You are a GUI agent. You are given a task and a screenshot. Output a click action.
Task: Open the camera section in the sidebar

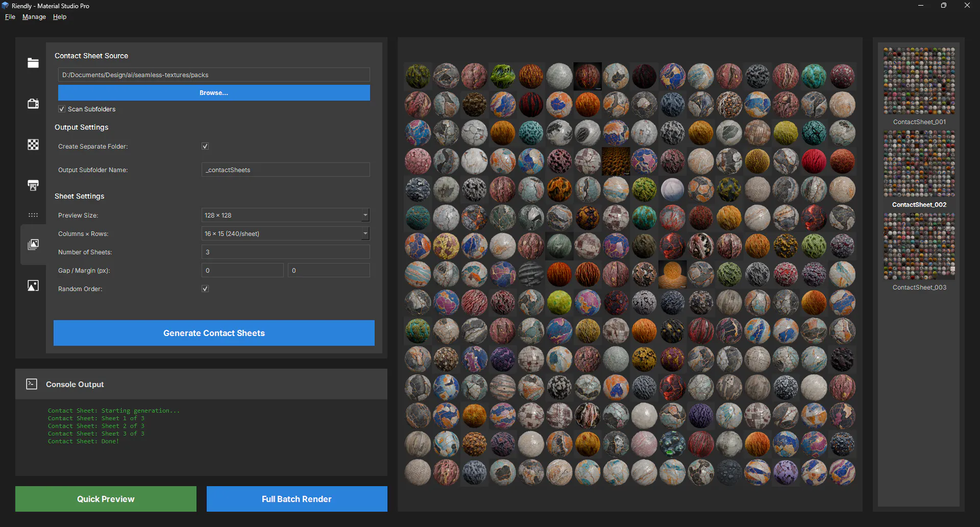pyautogui.click(x=33, y=104)
